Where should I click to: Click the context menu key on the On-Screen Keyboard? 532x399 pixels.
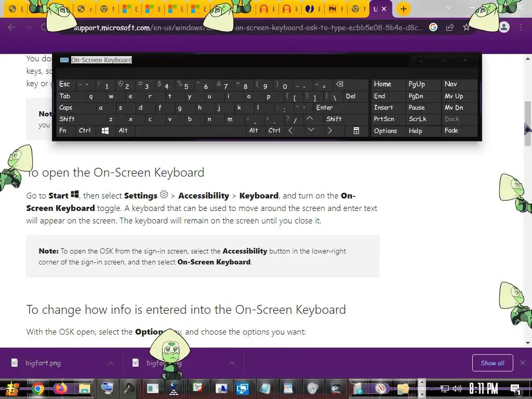click(356, 130)
